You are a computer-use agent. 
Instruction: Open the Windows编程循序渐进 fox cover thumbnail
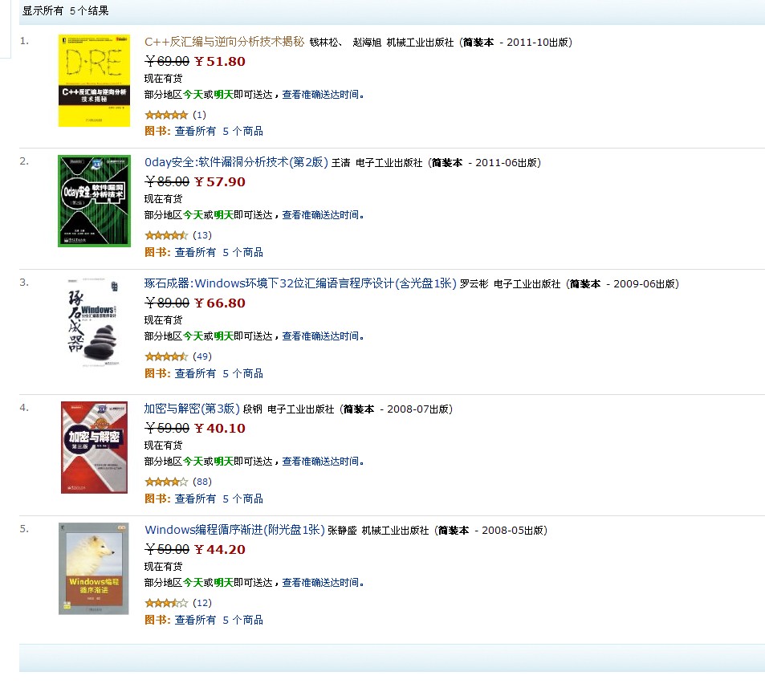94,568
